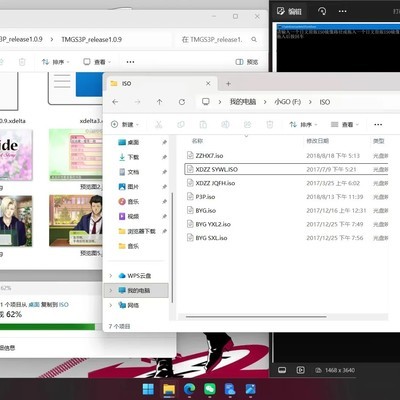Image resolution: width=400 pixels, height=400 pixels.
Task: Click the forward arrow in ISO window
Action: pos(137,102)
